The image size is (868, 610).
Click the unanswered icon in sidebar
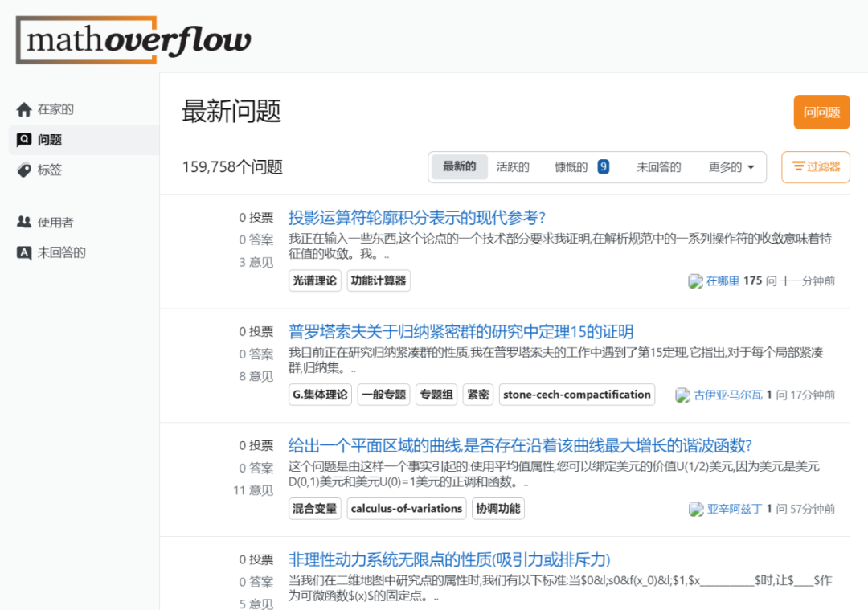24,252
